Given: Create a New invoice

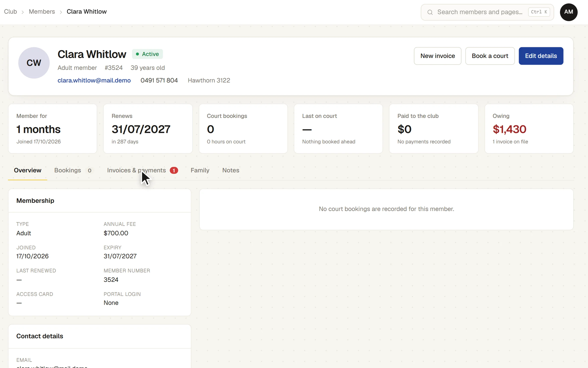Looking at the screenshot, I should (x=437, y=56).
